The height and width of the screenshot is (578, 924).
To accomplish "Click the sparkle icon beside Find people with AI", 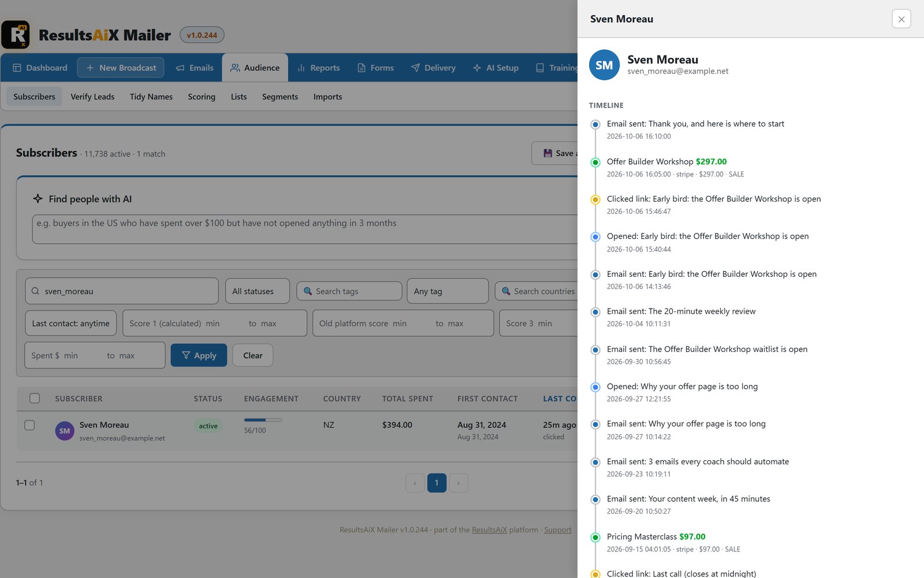I will pos(38,198).
